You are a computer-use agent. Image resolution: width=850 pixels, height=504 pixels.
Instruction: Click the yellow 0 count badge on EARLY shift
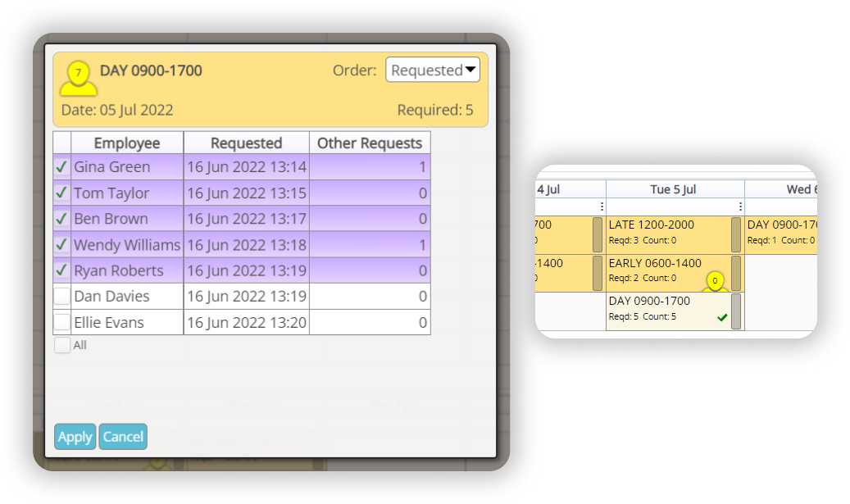coord(715,280)
